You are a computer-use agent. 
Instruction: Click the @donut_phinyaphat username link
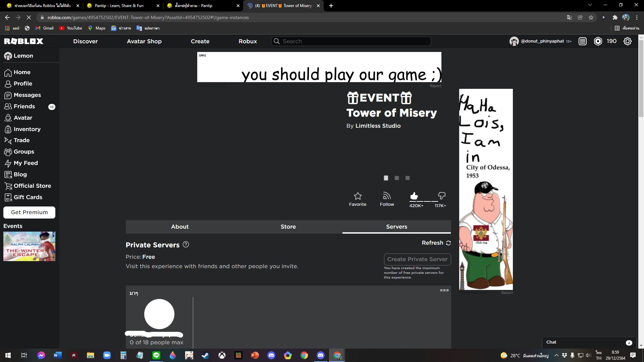click(542, 41)
